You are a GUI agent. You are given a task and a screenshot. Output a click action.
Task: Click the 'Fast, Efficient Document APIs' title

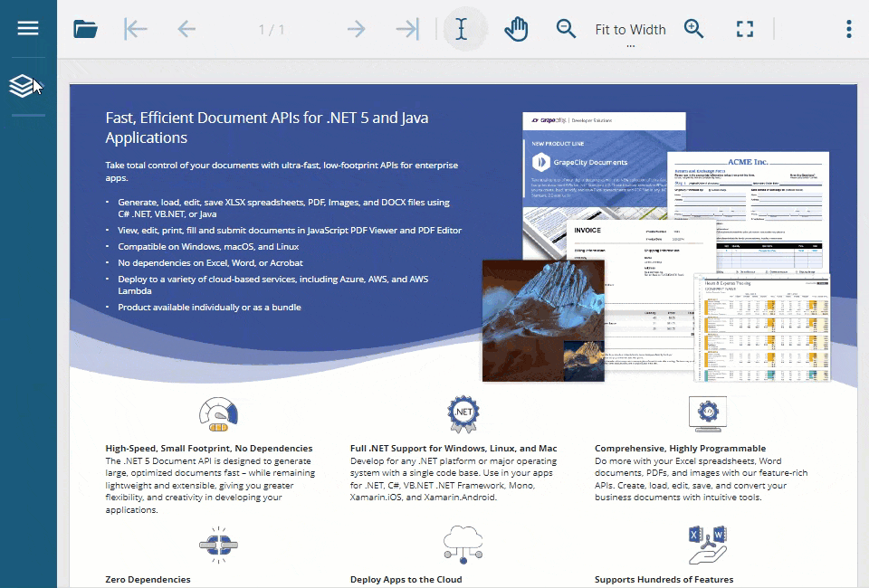266,128
